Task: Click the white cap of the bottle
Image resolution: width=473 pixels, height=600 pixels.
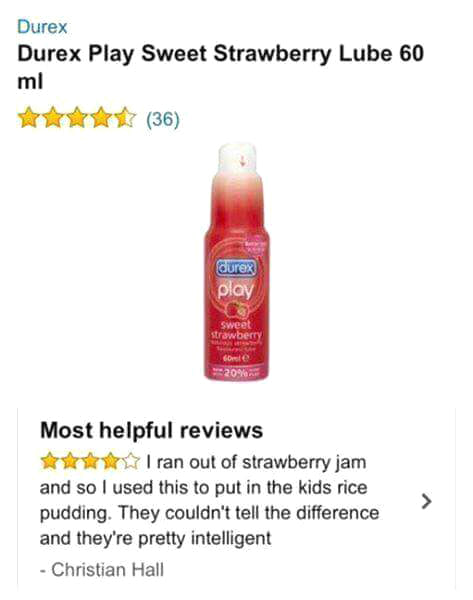Action: [x=237, y=158]
